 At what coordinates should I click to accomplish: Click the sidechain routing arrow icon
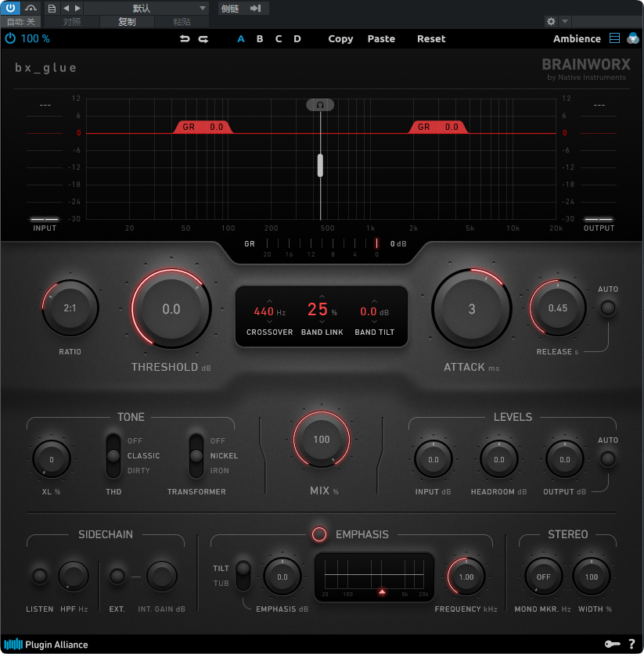coord(256,8)
